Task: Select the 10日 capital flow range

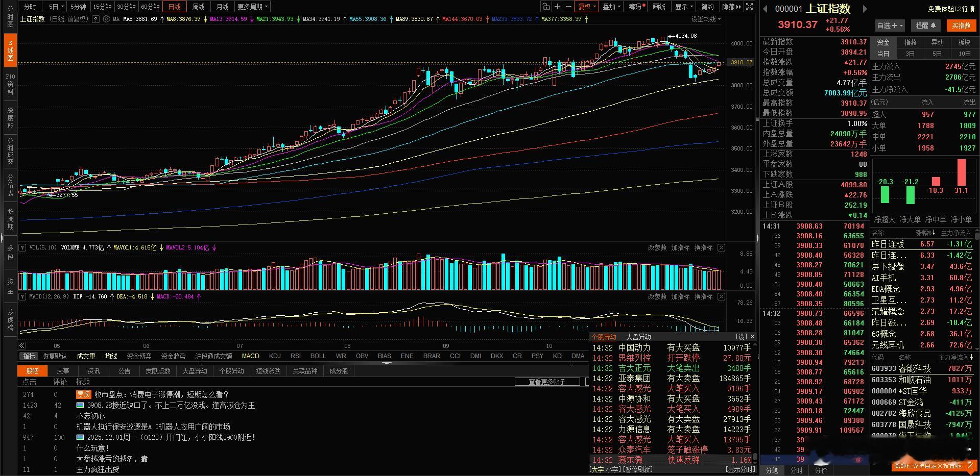Action: coord(965,54)
